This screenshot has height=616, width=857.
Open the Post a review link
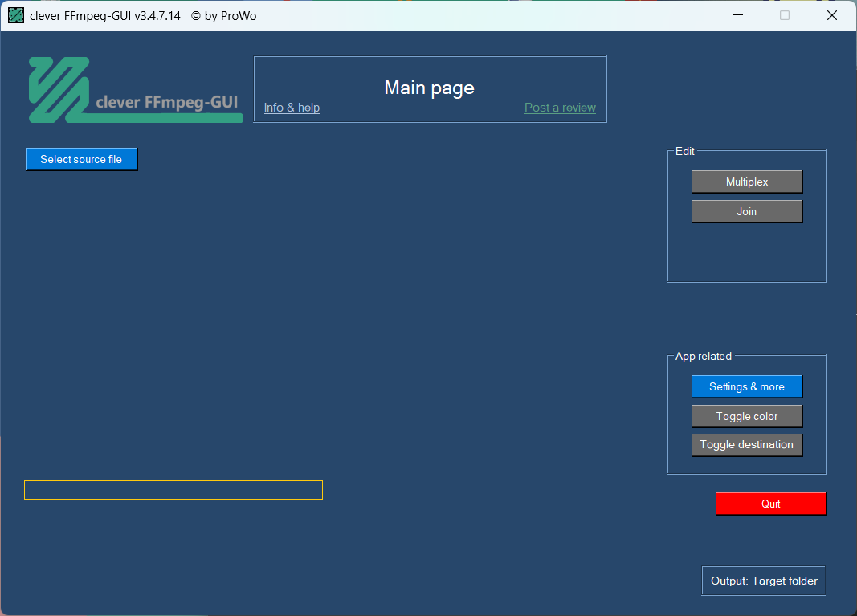pyautogui.click(x=560, y=108)
